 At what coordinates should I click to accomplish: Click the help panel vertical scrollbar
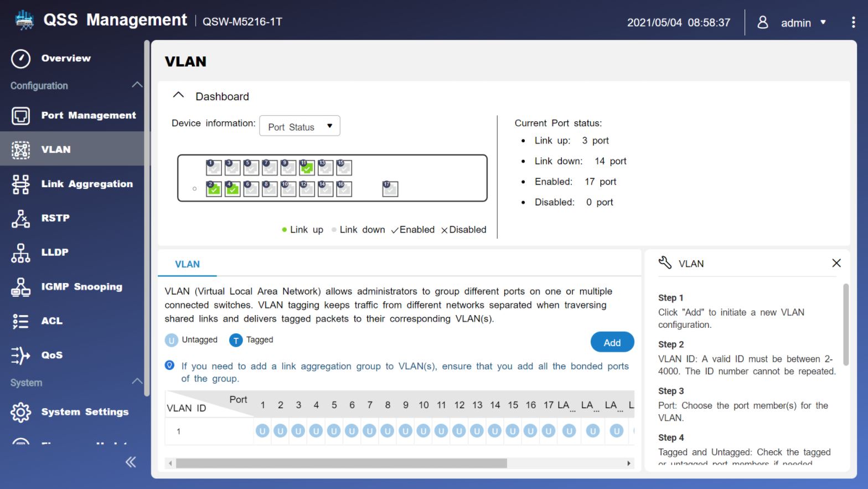846,325
